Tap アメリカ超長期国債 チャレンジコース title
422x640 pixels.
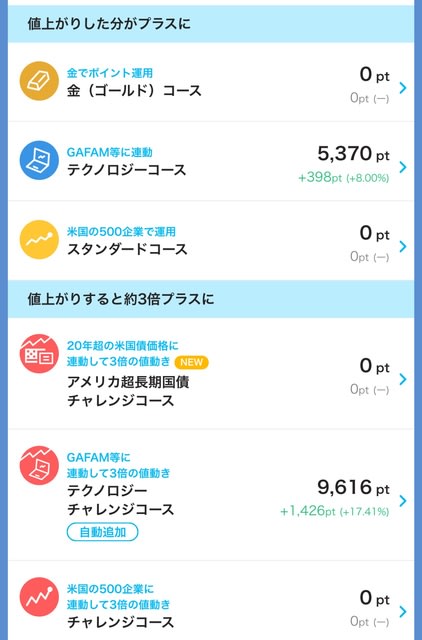pos(128,391)
